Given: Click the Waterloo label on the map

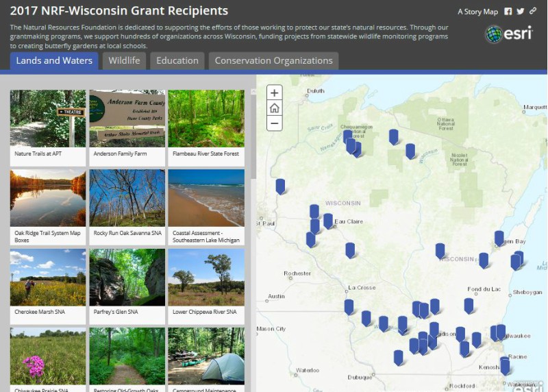Looking at the screenshot, I should (308, 370).
